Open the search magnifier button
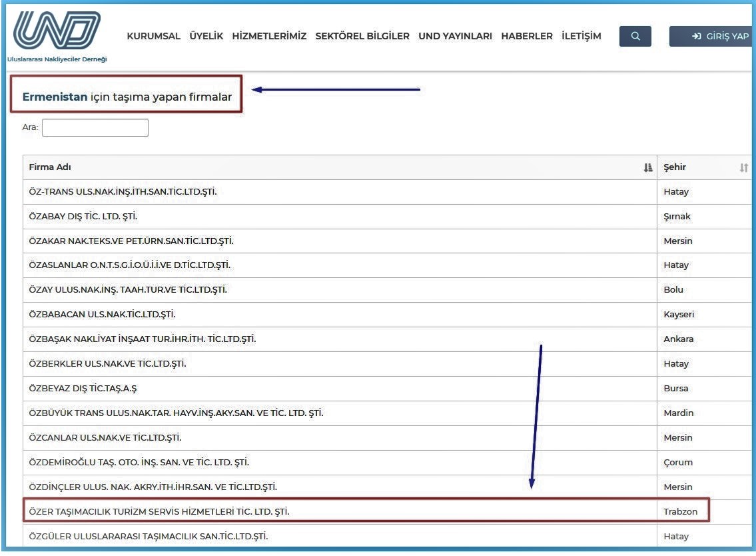Viewport: 756px width, 556px height. [635, 36]
